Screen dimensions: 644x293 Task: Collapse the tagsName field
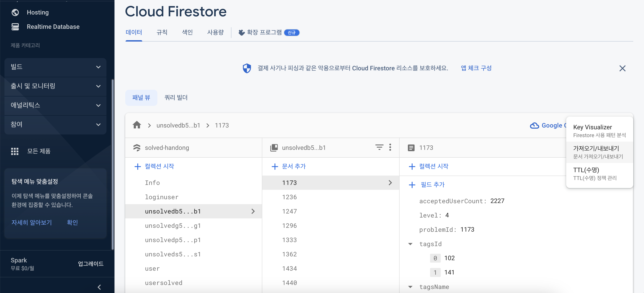coord(410,287)
